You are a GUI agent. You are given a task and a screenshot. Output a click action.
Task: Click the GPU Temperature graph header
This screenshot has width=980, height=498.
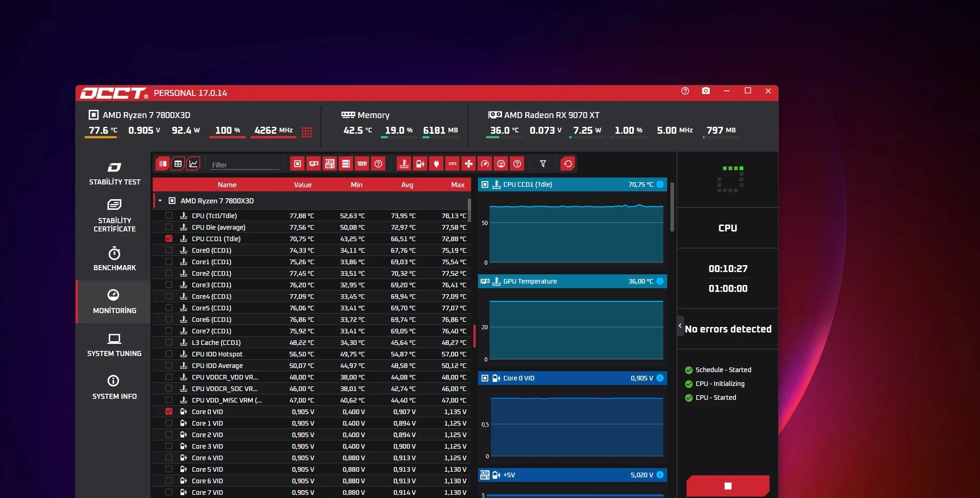pos(573,281)
